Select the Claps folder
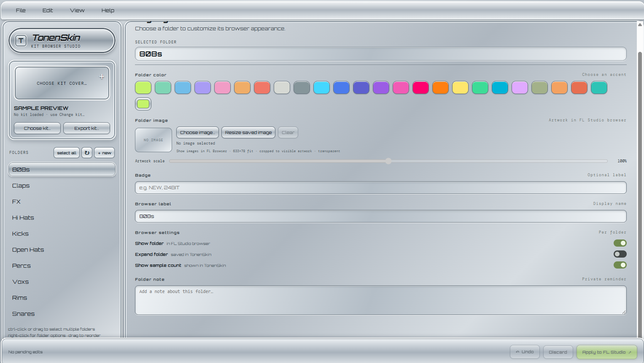The image size is (644, 363). pos(62,186)
